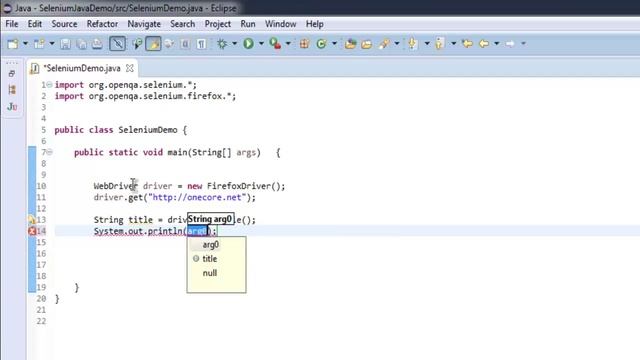Click the Forward navigation arrow icon

tap(510, 44)
